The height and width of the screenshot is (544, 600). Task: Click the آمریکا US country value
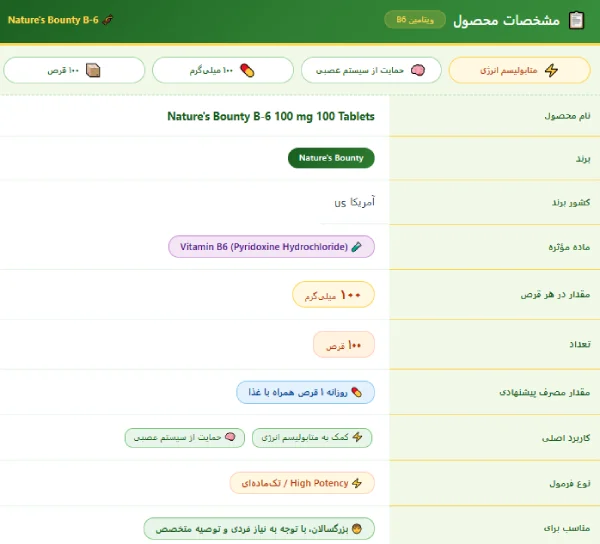click(x=355, y=202)
